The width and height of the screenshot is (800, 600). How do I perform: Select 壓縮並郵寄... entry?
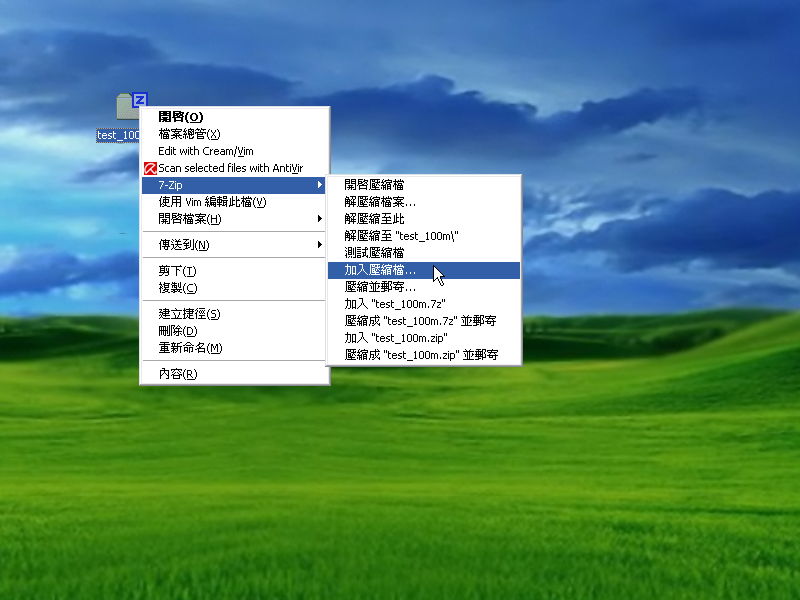tap(424, 287)
